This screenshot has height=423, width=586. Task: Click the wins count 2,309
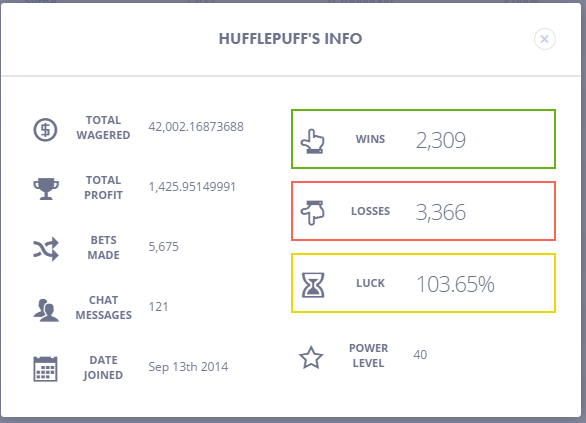[x=441, y=141]
